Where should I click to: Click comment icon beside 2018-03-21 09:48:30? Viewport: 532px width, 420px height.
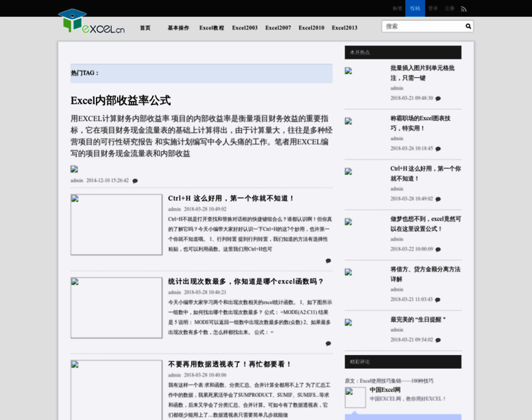click(x=438, y=99)
